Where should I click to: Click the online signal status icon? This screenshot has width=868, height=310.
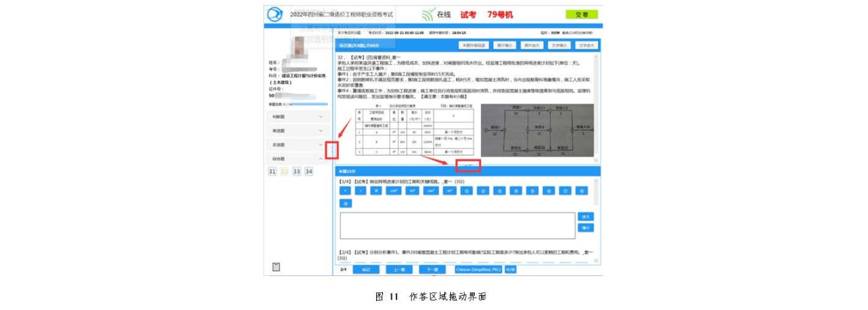click(427, 14)
